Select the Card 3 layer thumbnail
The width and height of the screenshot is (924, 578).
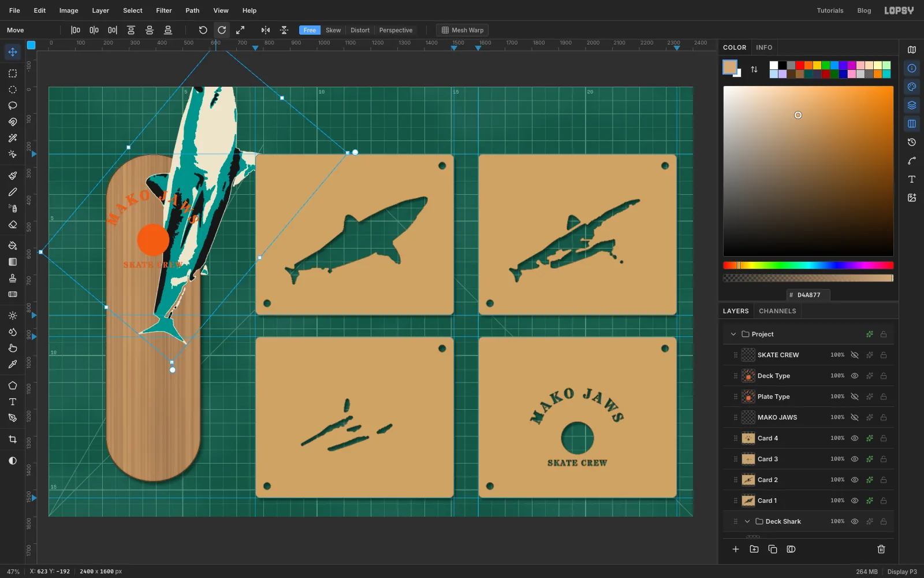(x=748, y=459)
